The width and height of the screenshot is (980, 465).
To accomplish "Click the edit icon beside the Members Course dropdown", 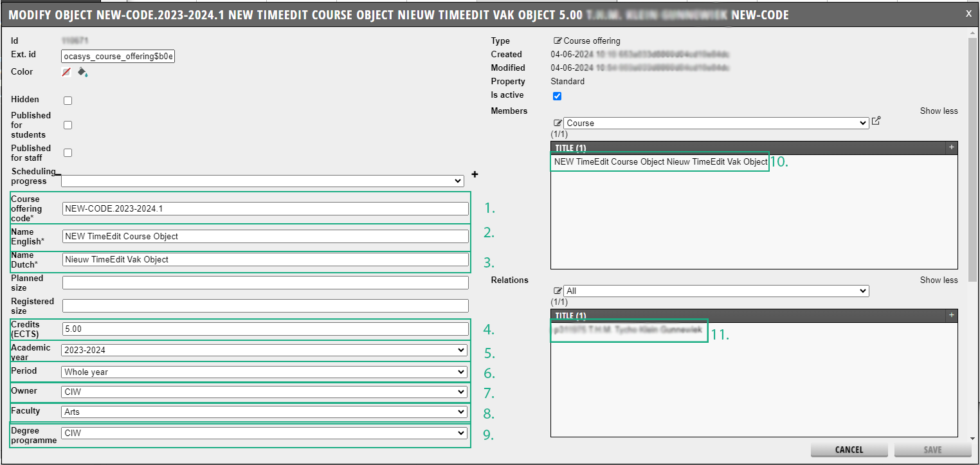I will click(x=558, y=123).
